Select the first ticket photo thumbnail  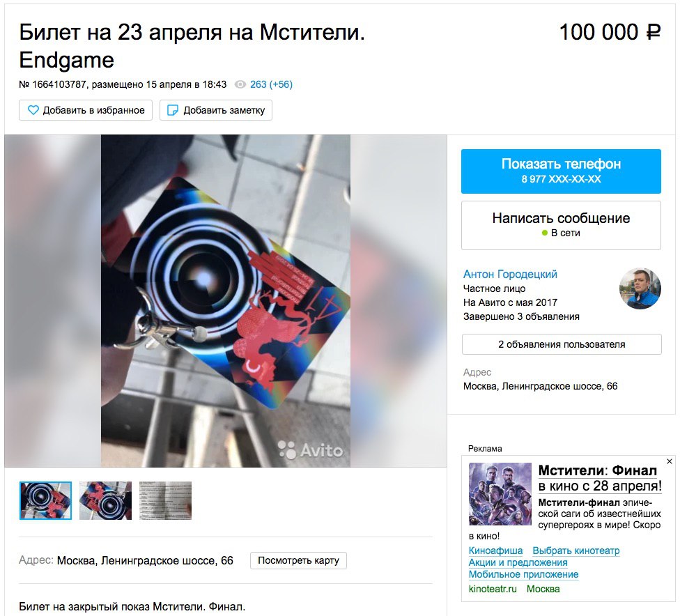click(45, 500)
